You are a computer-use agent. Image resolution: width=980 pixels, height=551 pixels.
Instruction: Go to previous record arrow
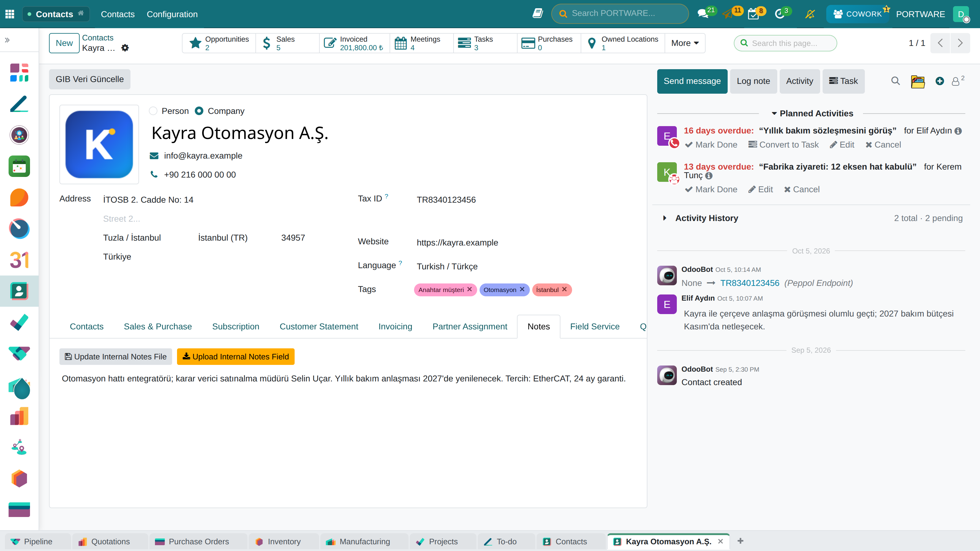[940, 43]
